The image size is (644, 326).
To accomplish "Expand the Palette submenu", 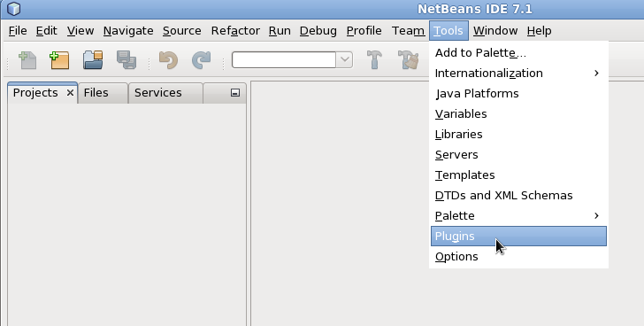I will (518, 216).
